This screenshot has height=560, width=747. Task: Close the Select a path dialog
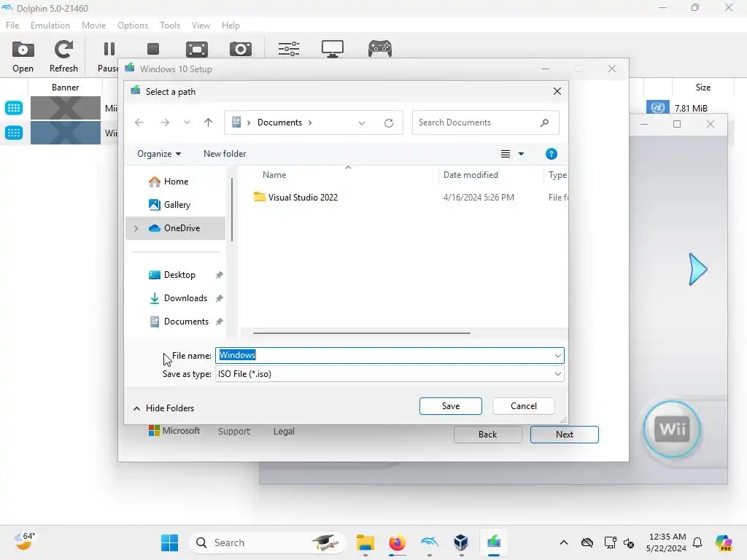coord(557,91)
